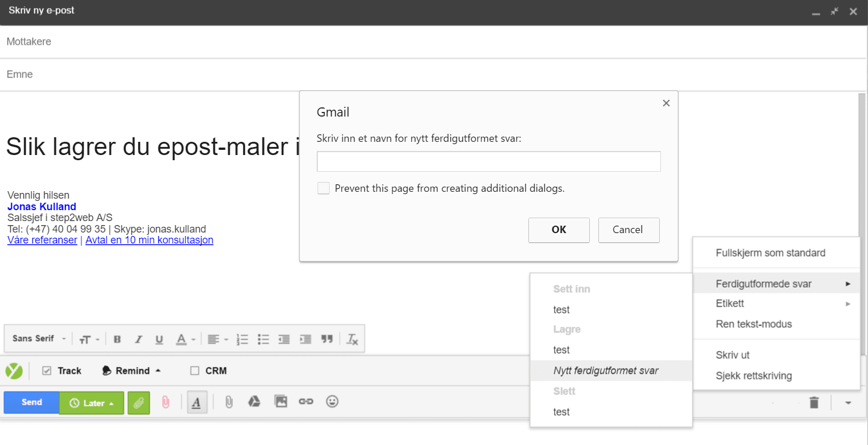The height and width of the screenshot is (445, 868).
Task: Toggle italic formatting
Action: click(138, 339)
